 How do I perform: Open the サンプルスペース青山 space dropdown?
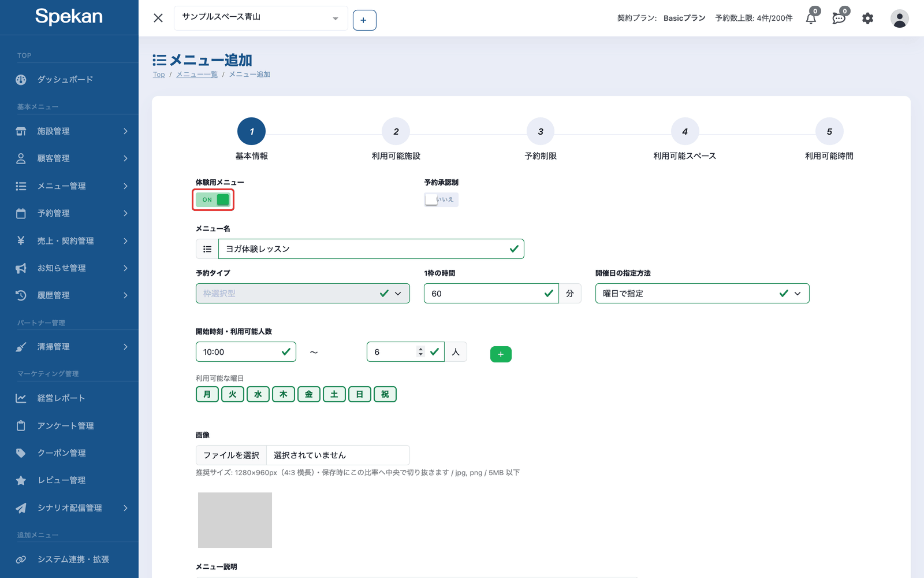[261, 18]
